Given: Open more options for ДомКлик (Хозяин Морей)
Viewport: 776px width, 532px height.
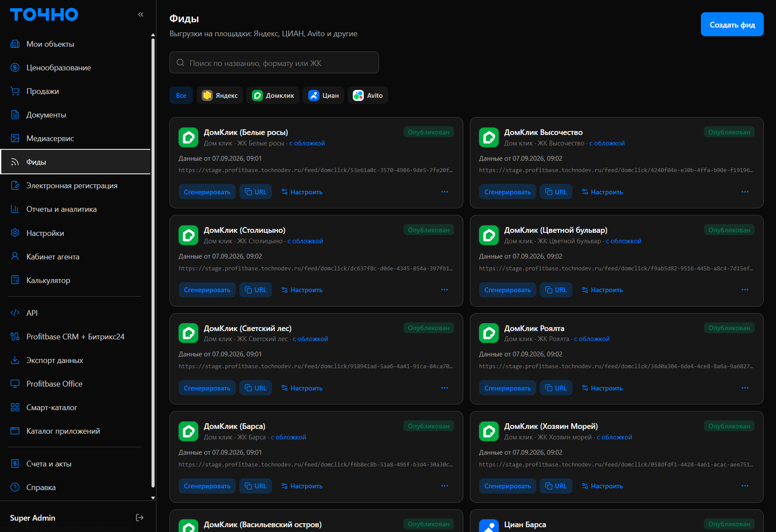Looking at the screenshot, I should 745,486.
